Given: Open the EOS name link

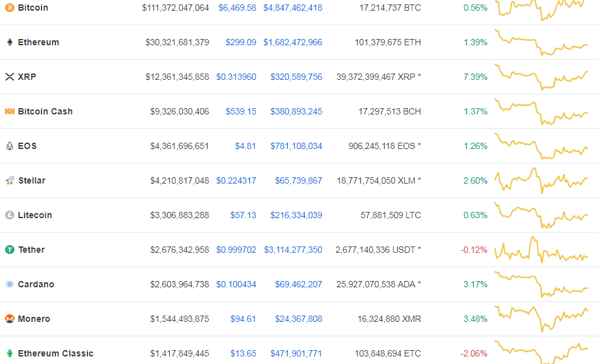Looking at the screenshot, I should (27, 146).
